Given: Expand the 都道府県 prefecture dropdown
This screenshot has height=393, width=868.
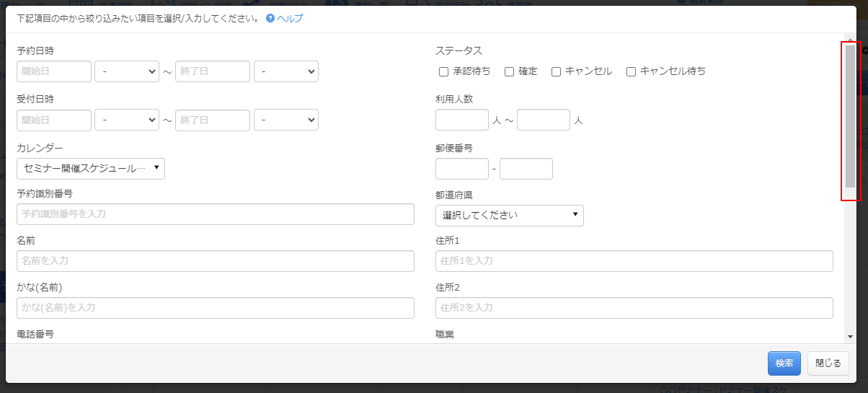Looking at the screenshot, I should pyautogui.click(x=509, y=215).
